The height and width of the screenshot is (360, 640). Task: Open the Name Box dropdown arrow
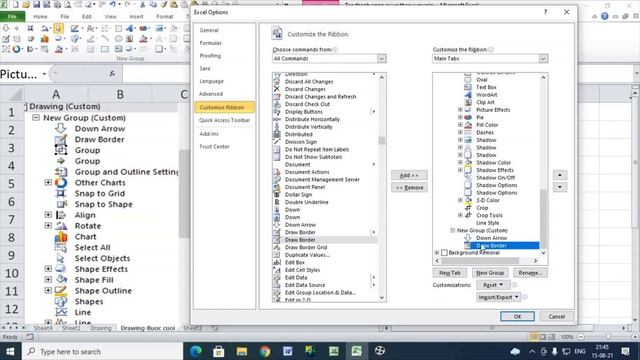tap(44, 74)
